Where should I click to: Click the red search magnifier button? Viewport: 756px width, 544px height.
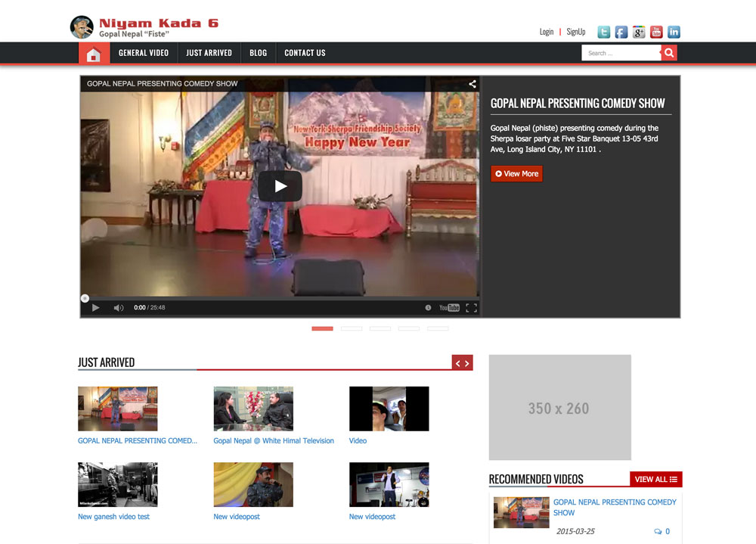[669, 53]
